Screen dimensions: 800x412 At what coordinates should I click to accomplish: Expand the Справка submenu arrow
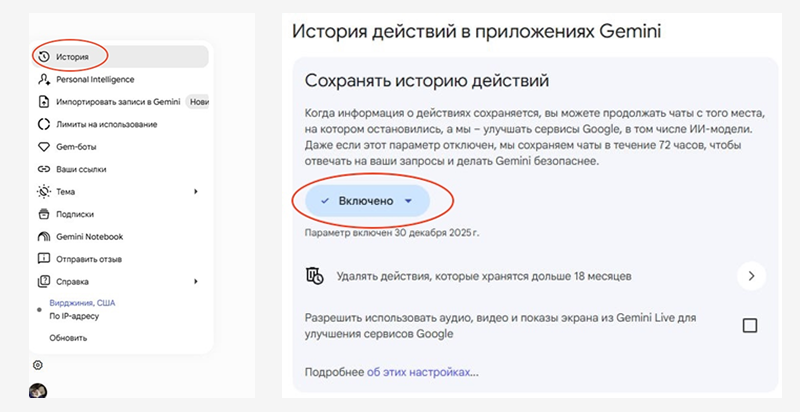[x=195, y=281]
